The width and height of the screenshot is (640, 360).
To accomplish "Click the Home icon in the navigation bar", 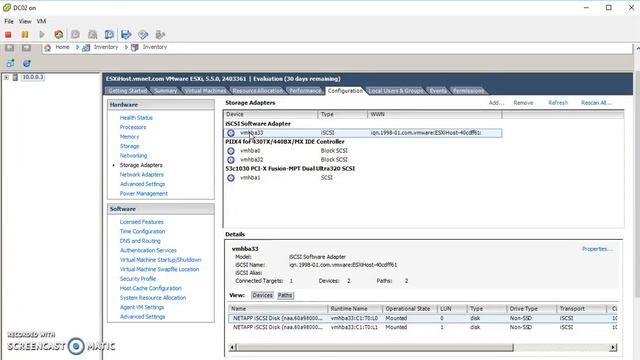I will (x=47, y=47).
